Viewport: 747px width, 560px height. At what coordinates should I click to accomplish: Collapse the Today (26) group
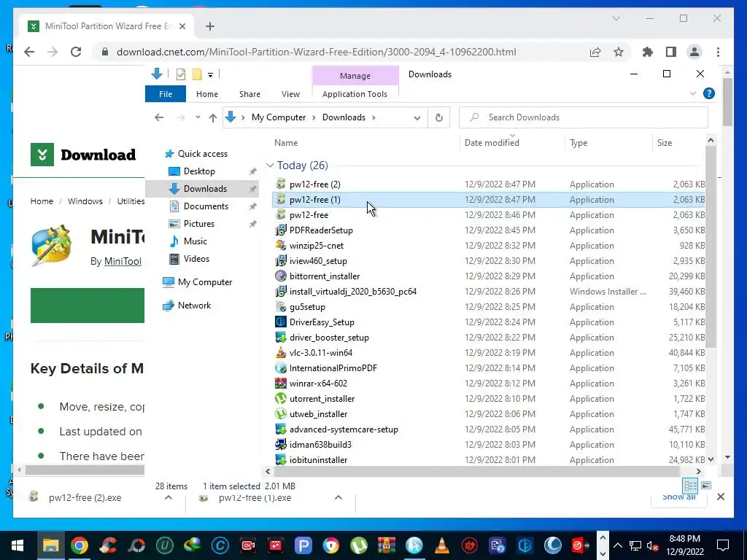[270, 166]
